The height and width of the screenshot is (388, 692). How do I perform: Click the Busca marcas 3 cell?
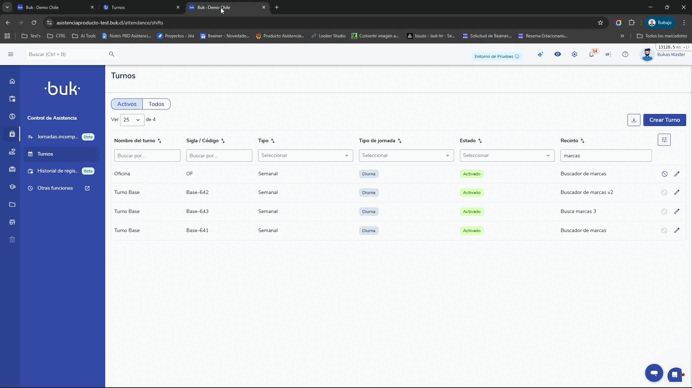578,211
